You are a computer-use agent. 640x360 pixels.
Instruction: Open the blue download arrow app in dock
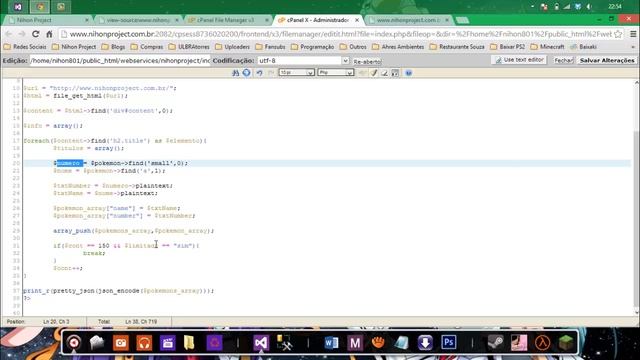425,342
